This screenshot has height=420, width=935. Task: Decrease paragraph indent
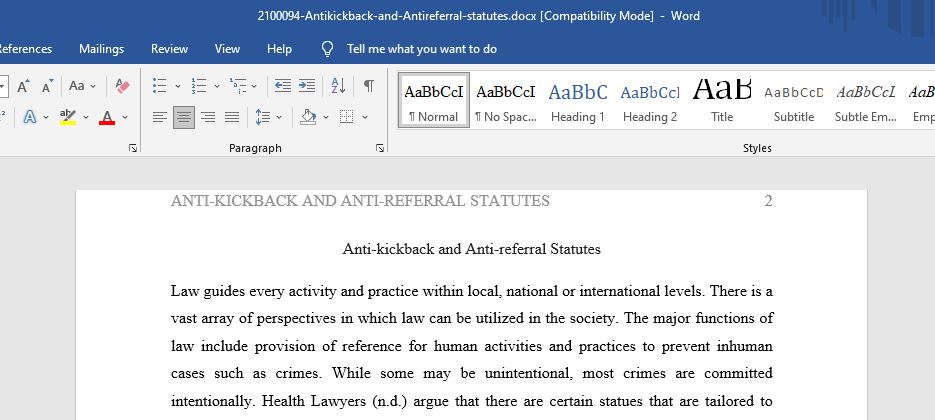click(x=283, y=86)
